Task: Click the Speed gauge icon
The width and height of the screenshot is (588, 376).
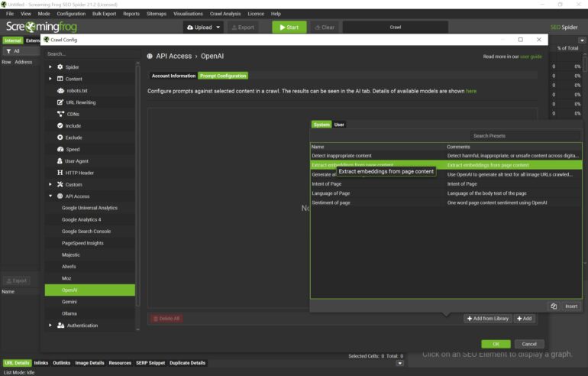Action: (x=60, y=149)
